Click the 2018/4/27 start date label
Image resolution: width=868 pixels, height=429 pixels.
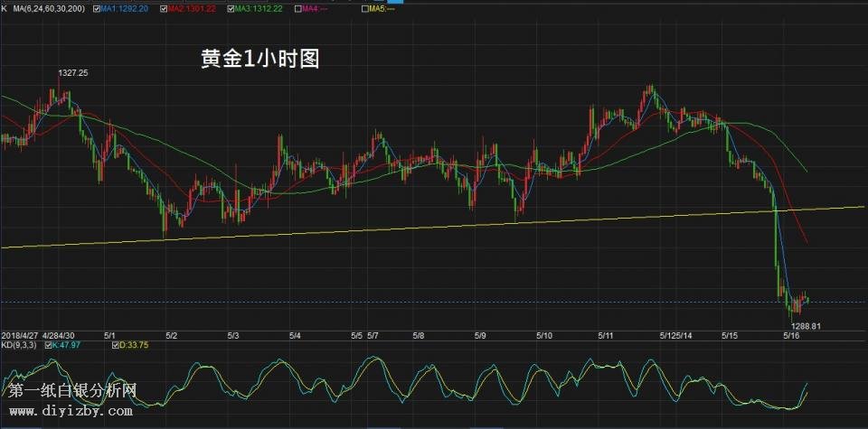coord(20,335)
